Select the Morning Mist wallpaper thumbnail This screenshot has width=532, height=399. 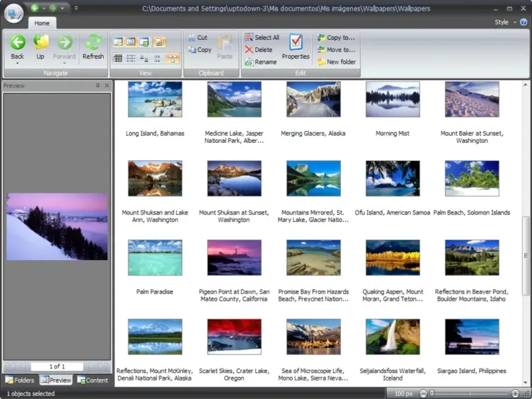point(392,99)
